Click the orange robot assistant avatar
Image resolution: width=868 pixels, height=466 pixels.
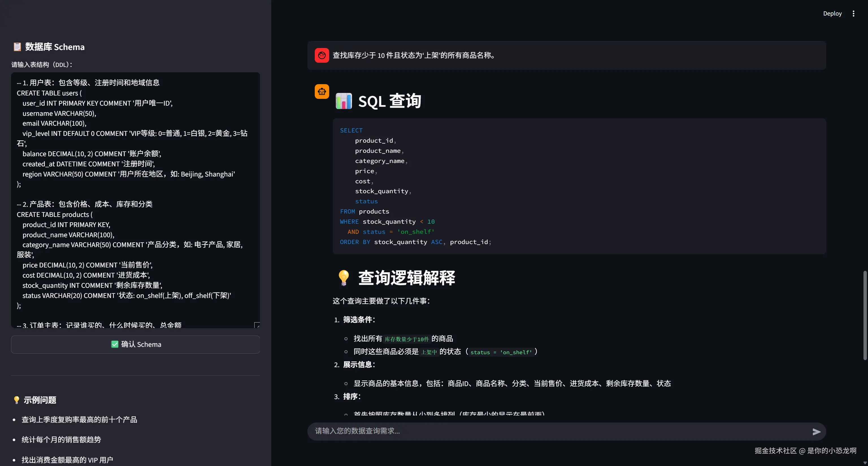pos(322,91)
